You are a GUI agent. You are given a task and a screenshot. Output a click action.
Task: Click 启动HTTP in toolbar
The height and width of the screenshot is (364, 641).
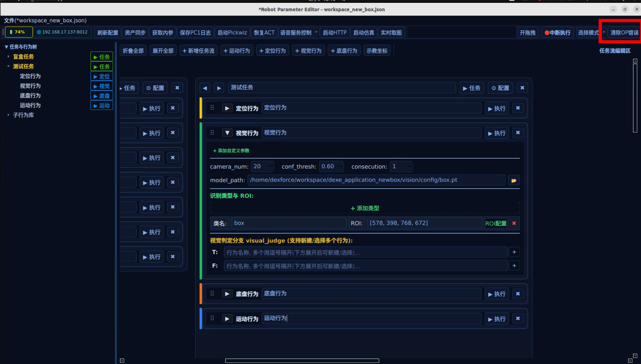tap(335, 33)
